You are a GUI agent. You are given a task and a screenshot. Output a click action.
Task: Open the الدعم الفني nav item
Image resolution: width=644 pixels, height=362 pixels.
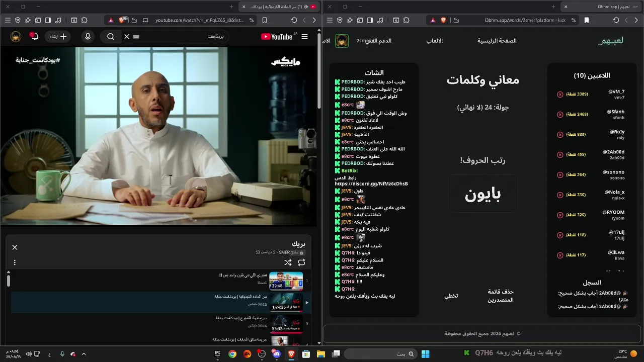tap(378, 41)
